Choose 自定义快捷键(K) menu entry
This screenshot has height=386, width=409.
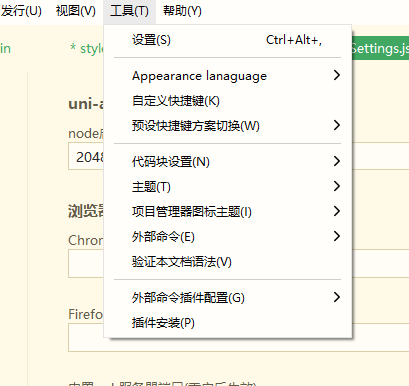point(227,101)
